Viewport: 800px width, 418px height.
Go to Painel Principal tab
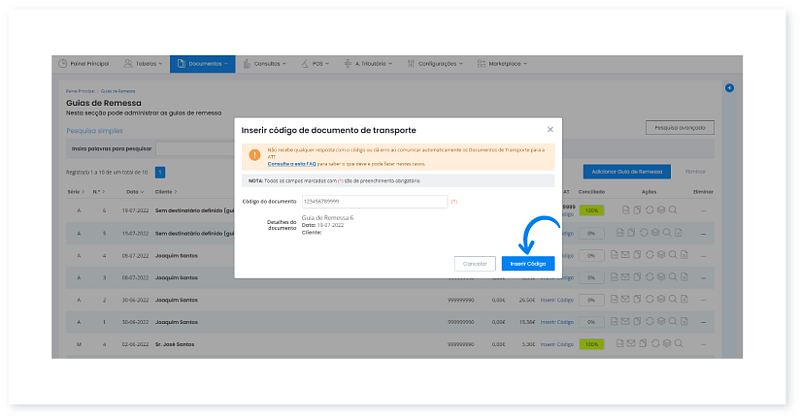point(84,63)
